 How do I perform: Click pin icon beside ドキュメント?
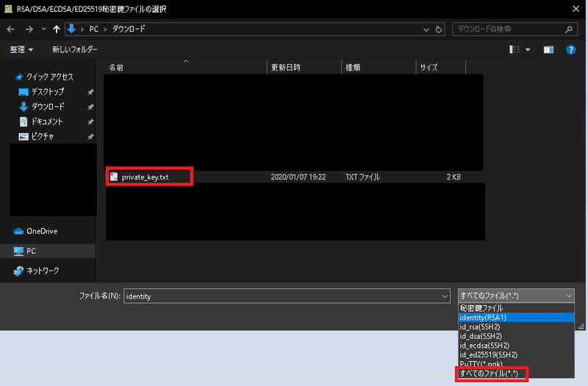[90, 122]
